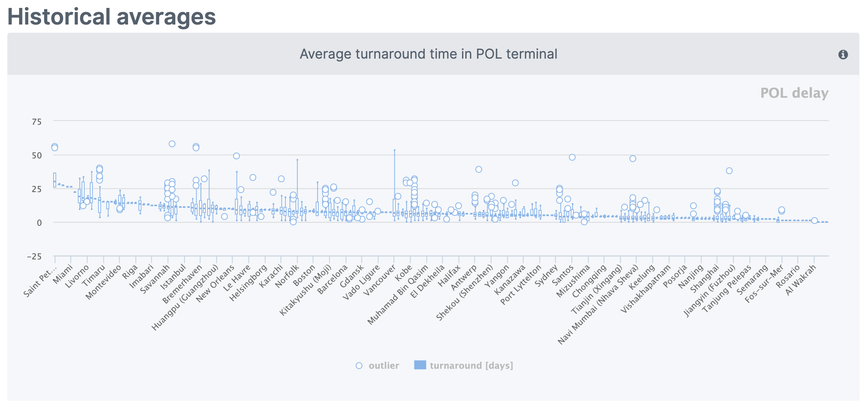Click the 'Kitakyushu (Moji)' port label

pos(306,291)
